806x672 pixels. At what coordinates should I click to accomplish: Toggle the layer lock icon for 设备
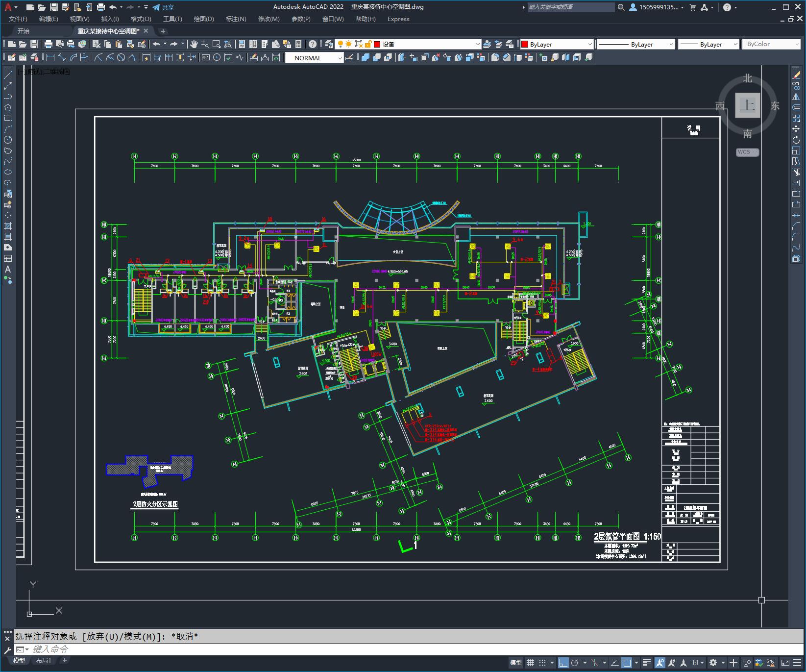pyautogui.click(x=368, y=44)
